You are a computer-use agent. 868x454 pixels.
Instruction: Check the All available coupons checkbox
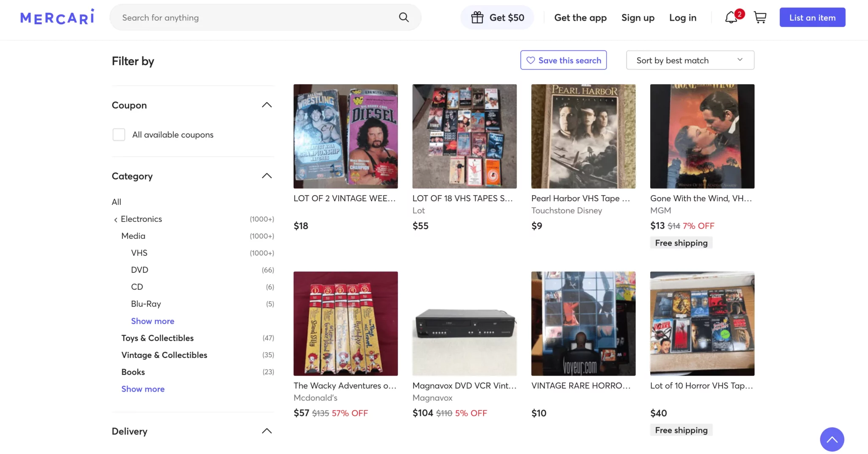tap(119, 135)
